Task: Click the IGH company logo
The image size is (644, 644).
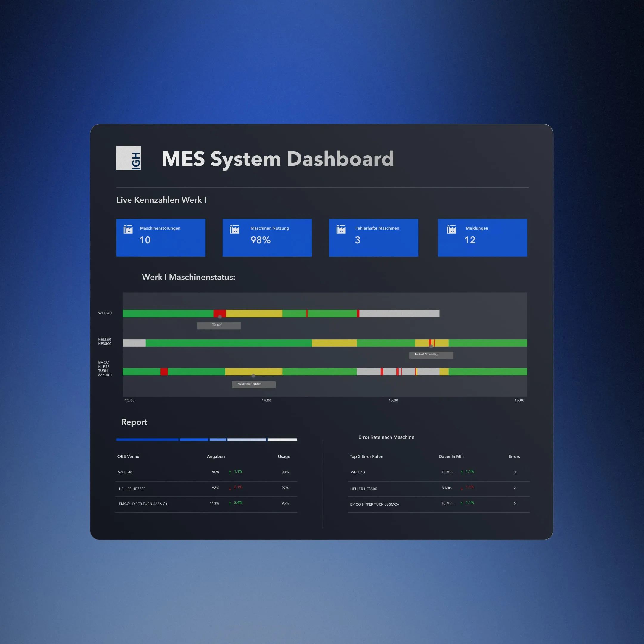Action: point(128,159)
